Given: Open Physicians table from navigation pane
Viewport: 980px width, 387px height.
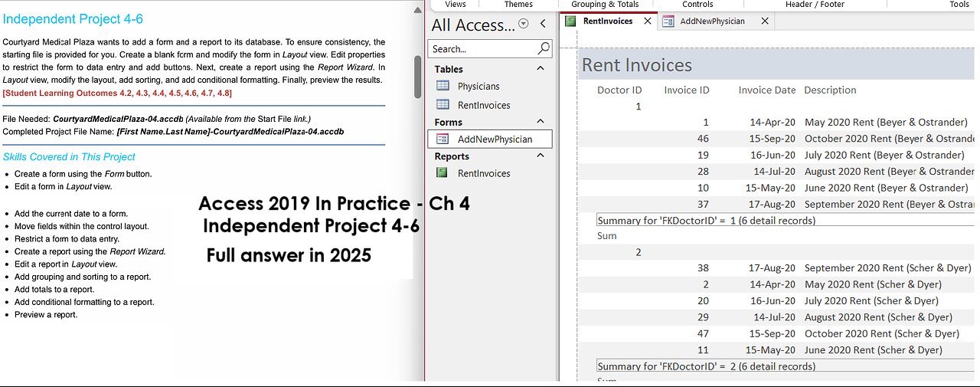Looking at the screenshot, I should click(x=479, y=86).
